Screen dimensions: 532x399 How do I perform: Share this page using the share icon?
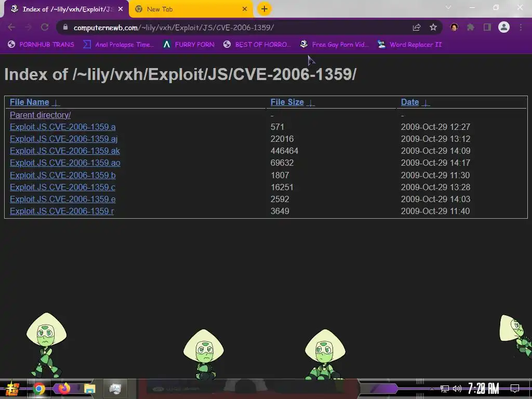[x=417, y=28]
